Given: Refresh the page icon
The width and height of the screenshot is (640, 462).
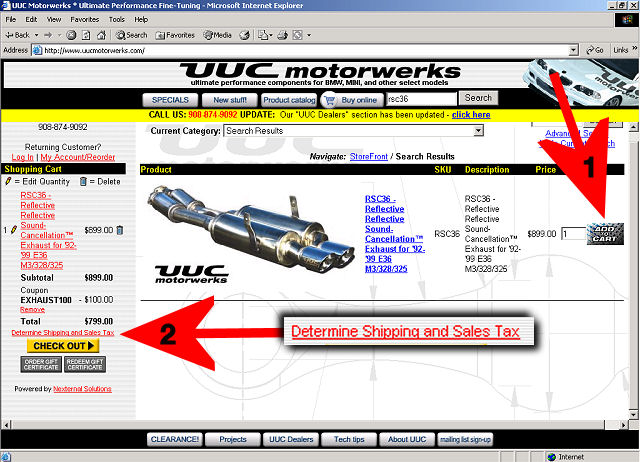Looking at the screenshot, I should (x=86, y=35).
